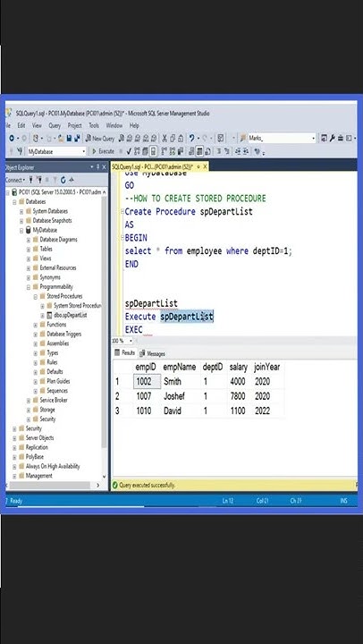
Task: Open the Edit menu
Action: coord(21,125)
